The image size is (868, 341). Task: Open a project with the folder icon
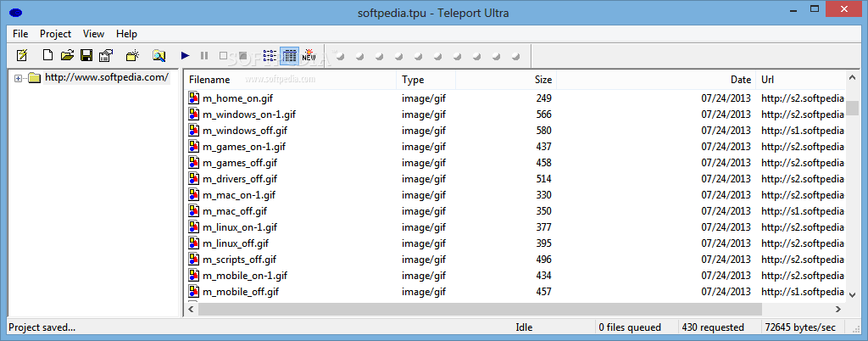(x=67, y=55)
